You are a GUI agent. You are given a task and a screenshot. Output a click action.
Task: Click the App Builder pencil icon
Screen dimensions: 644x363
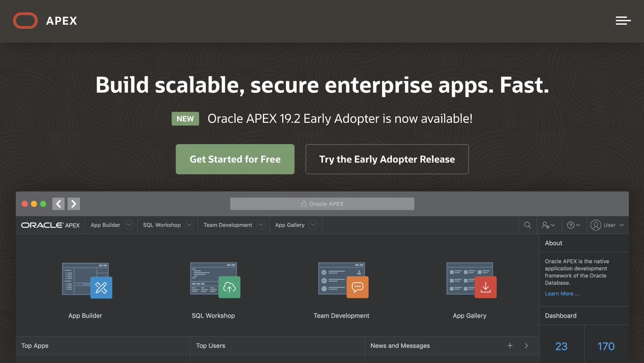point(101,287)
